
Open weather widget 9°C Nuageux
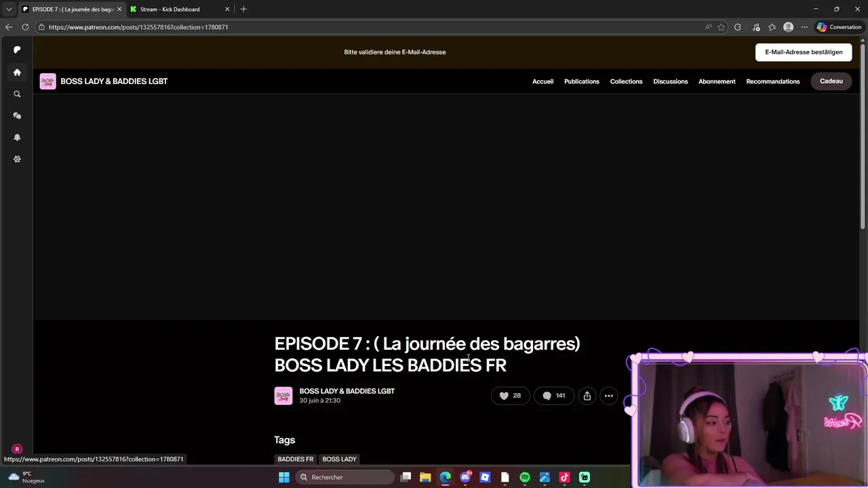point(26,477)
